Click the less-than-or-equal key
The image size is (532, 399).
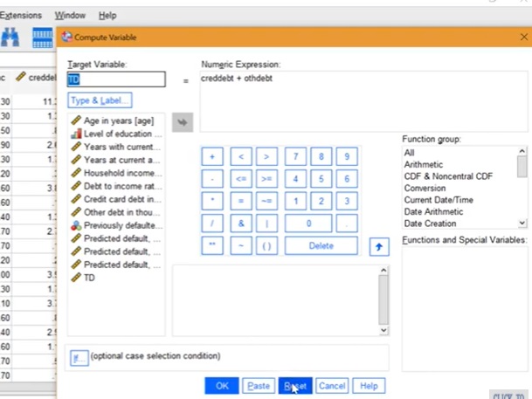tap(241, 179)
